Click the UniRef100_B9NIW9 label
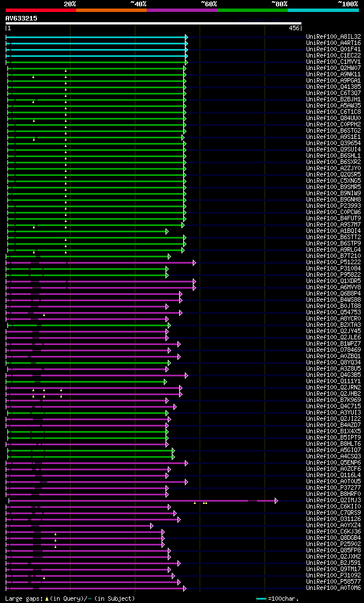The height and width of the screenshot is (603, 364). 333,194
